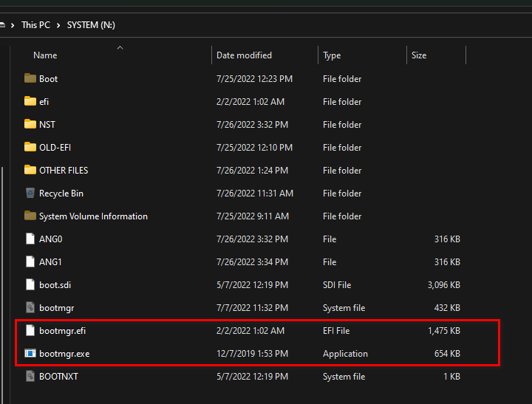Click the OTHER FILES folder icon
The width and height of the screenshot is (532, 404).
tap(30, 170)
